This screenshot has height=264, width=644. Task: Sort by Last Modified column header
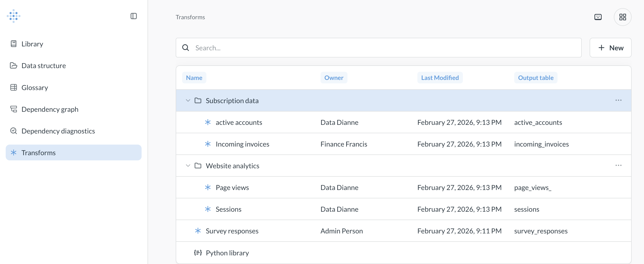440,78
